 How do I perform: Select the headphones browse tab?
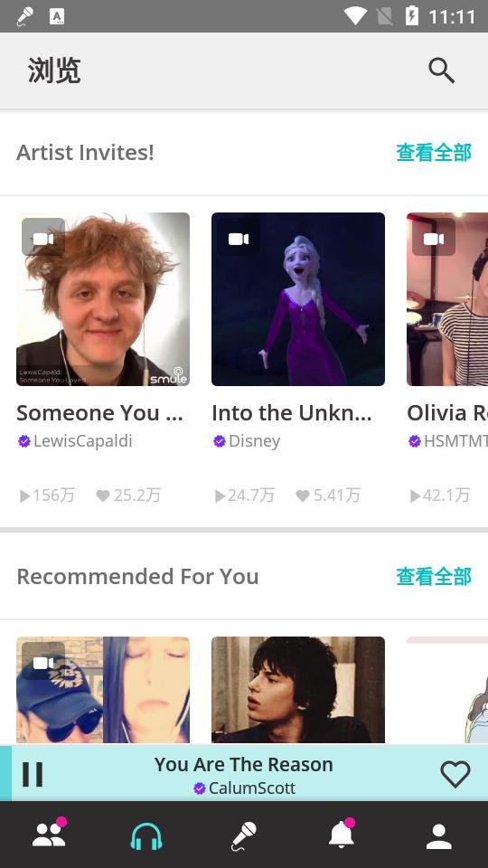[x=146, y=835]
